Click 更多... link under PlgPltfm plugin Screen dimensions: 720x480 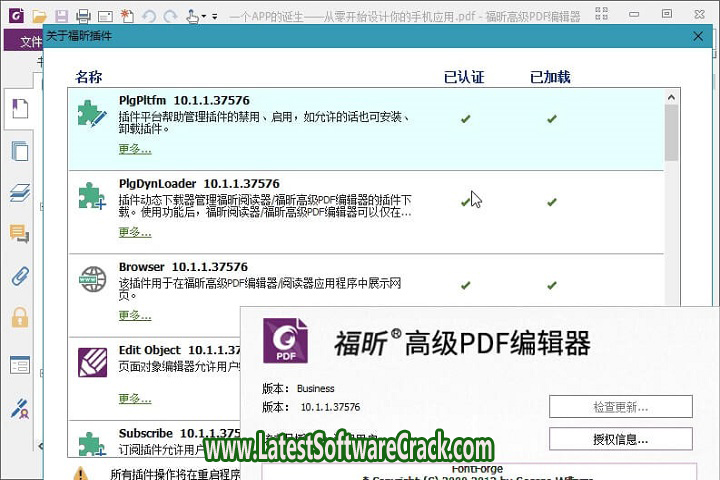coord(135,149)
